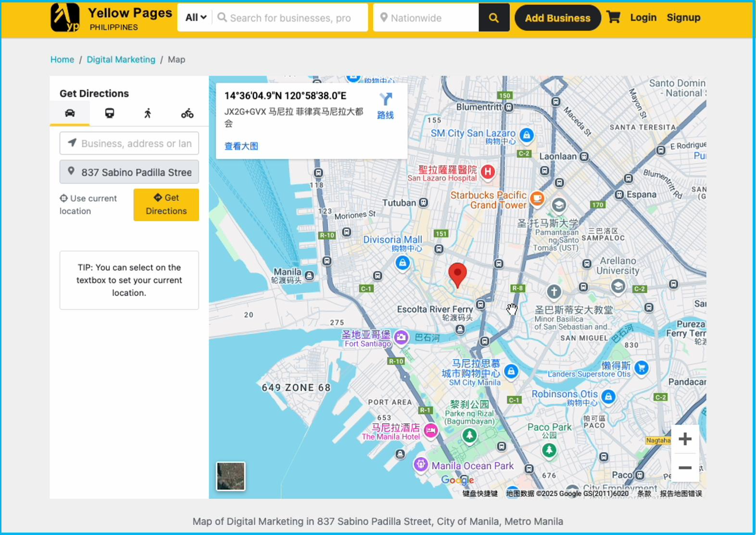Image resolution: width=756 pixels, height=535 pixels.
Task: Select the bicycling directions tab
Action: pyautogui.click(x=187, y=113)
